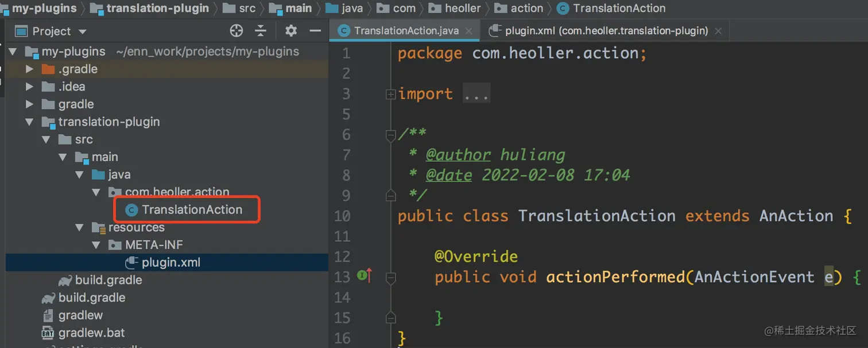
Task: Click the plugin.xml file icon in tree
Action: pyautogui.click(x=131, y=263)
